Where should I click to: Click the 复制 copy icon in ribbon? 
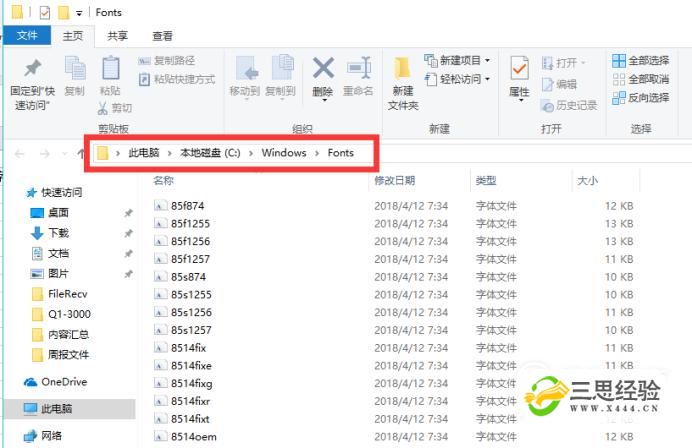74,68
